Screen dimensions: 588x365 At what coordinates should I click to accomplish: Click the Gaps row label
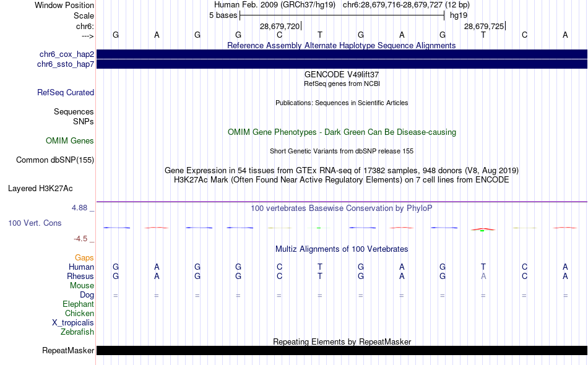point(84,257)
